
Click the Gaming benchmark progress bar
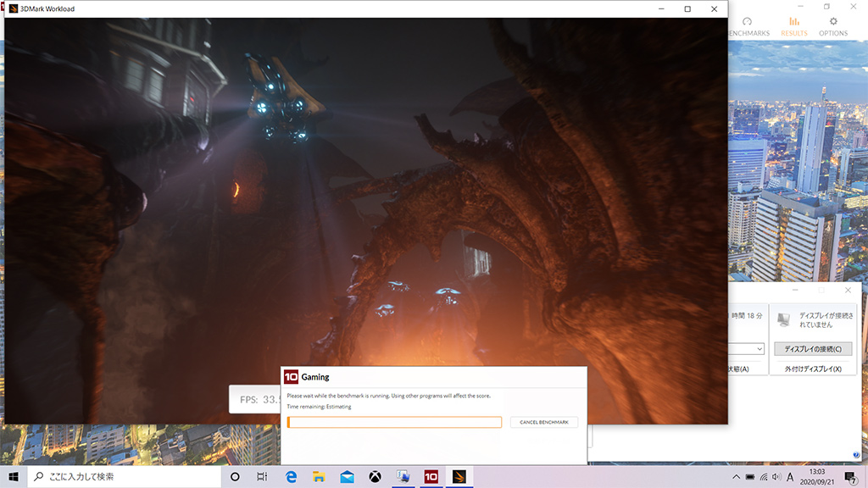click(x=394, y=422)
